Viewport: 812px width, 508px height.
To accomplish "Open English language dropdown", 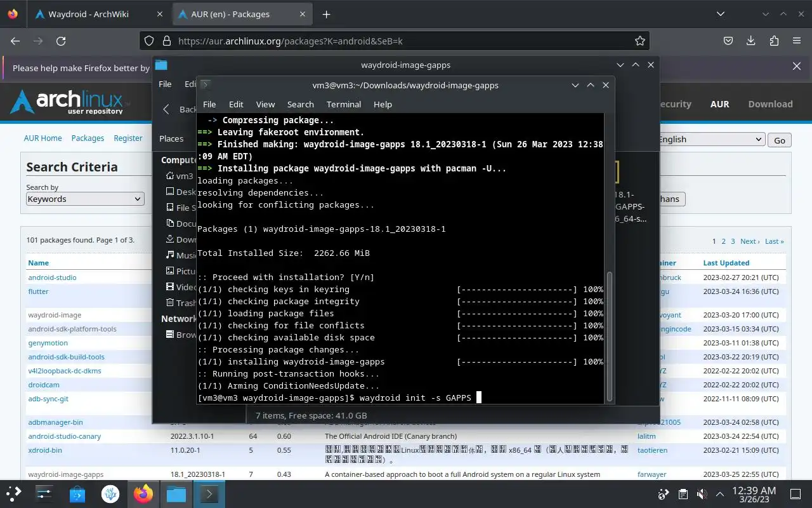I will 710,140.
